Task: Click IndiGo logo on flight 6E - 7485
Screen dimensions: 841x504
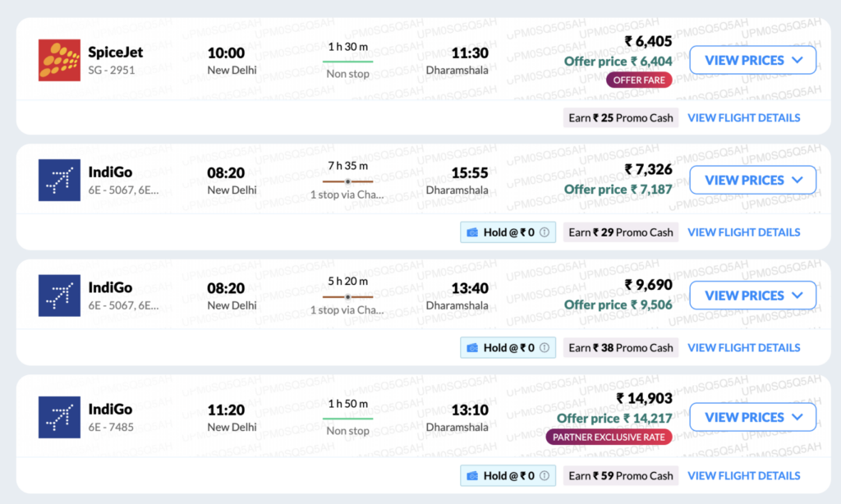Action: click(59, 417)
